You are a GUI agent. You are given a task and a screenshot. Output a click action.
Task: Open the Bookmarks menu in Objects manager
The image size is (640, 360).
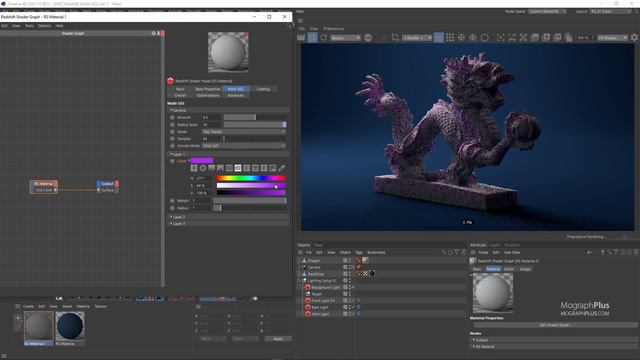tap(376, 252)
